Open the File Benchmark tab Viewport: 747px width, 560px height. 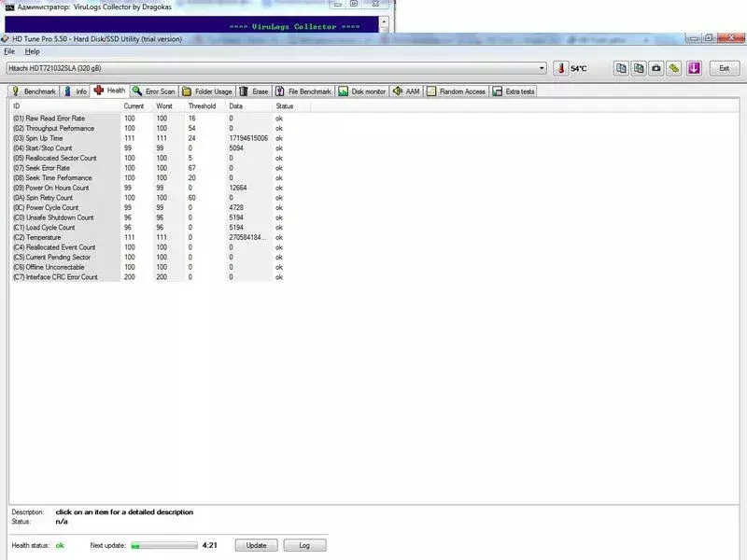point(303,91)
